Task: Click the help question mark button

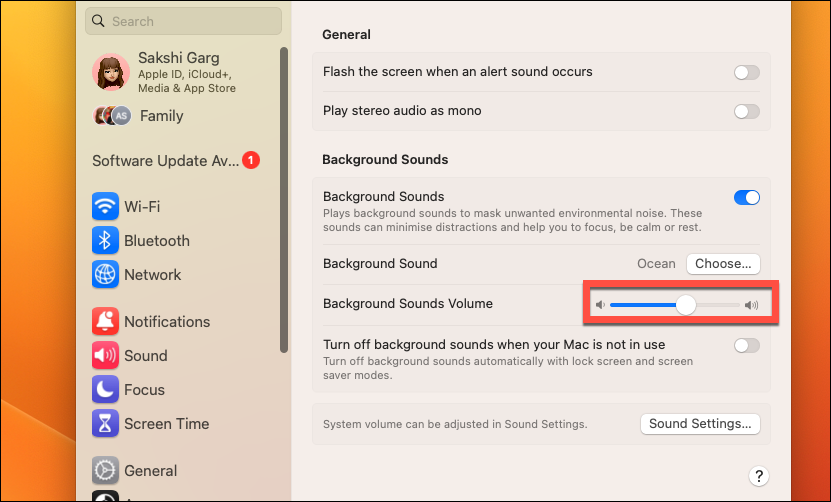Action: pos(758,475)
